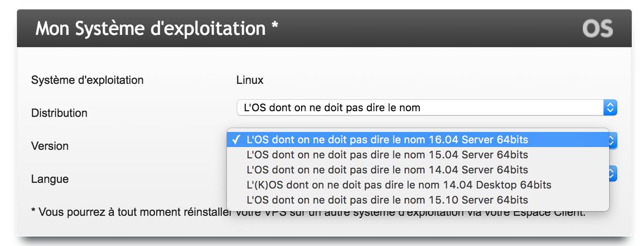Expand the Langue dropdown arrow
This screenshot has width=644, height=246.
tap(613, 173)
